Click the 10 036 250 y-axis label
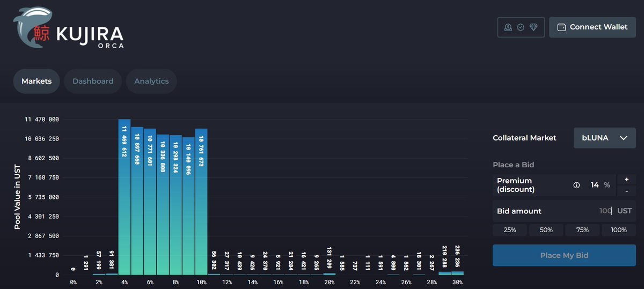The image size is (644, 289). pos(42,138)
